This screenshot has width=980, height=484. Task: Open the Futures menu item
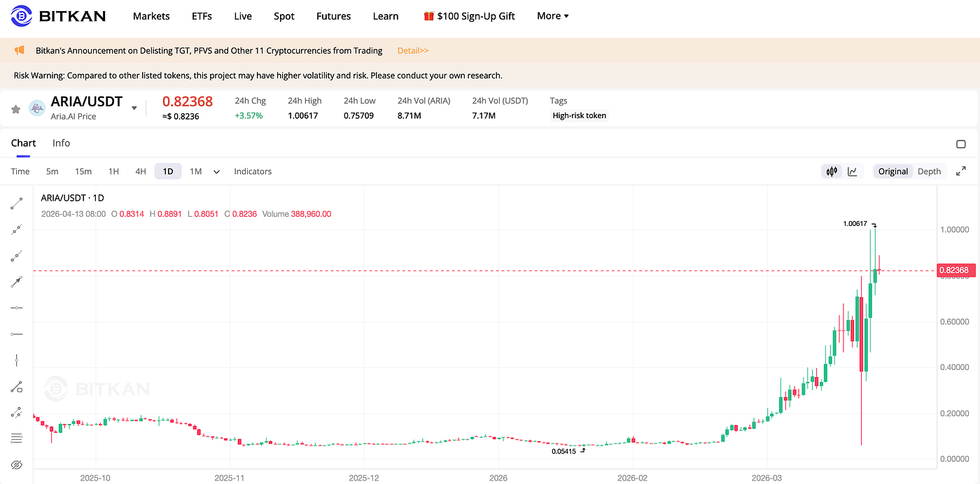pos(333,16)
